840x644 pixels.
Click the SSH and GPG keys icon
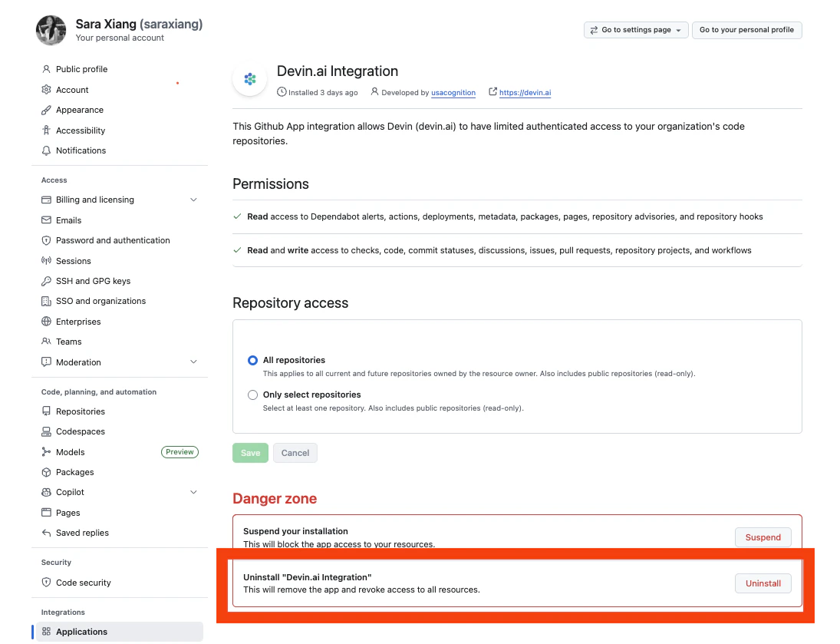[x=44, y=280]
